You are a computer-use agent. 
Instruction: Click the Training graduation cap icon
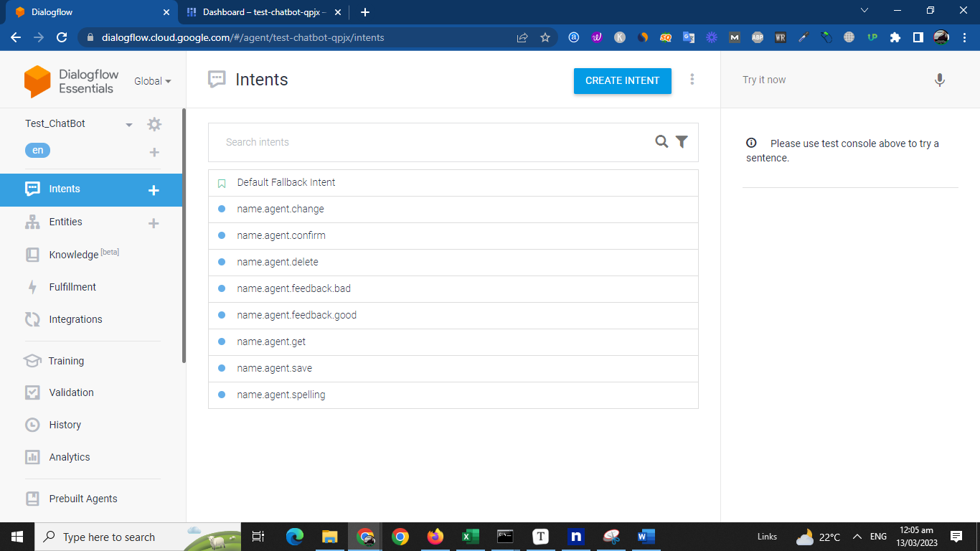pyautogui.click(x=32, y=361)
